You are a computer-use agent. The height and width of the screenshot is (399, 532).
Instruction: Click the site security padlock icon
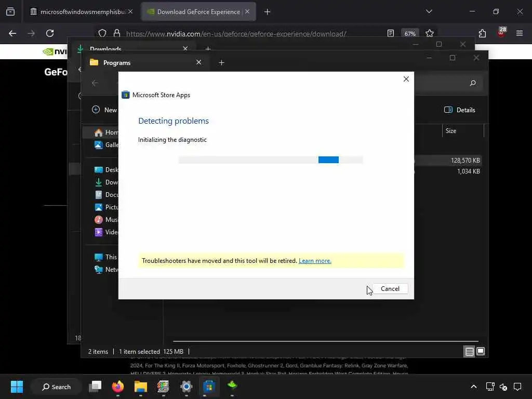(x=117, y=33)
